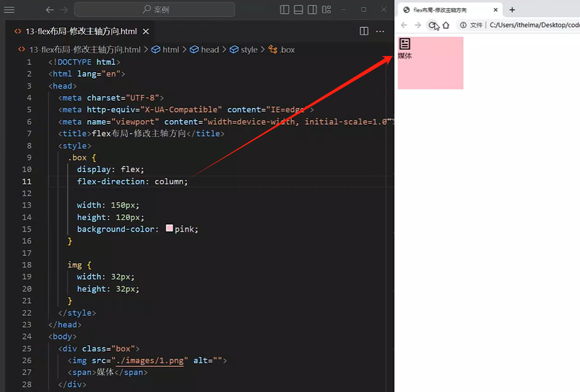
Task: Click the browser back arrow
Action: (x=404, y=25)
